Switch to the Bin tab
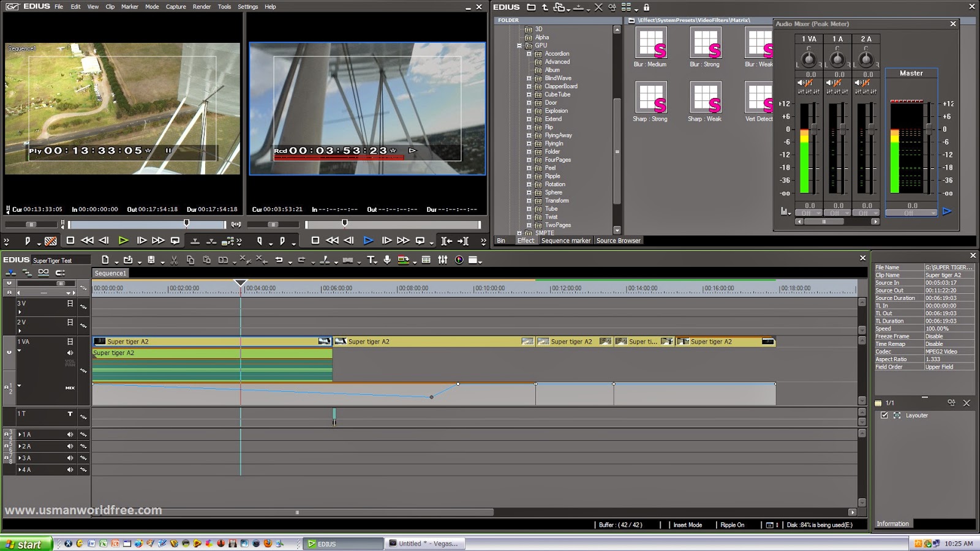Image resolution: width=980 pixels, height=551 pixels. pyautogui.click(x=501, y=241)
